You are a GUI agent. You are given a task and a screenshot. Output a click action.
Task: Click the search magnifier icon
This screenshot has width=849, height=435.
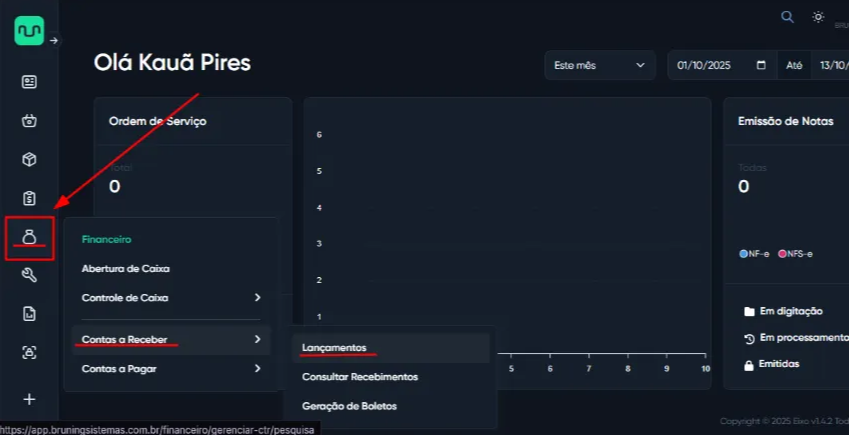(x=787, y=17)
